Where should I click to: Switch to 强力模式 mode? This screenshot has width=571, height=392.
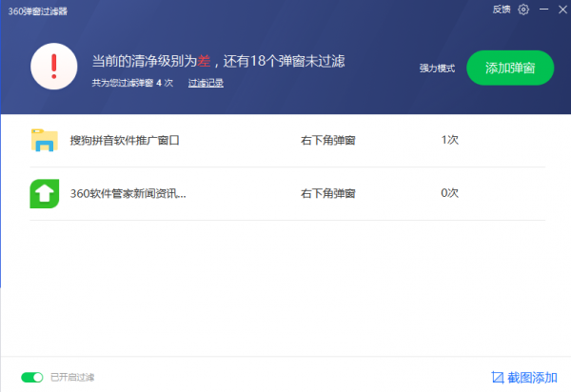click(437, 69)
